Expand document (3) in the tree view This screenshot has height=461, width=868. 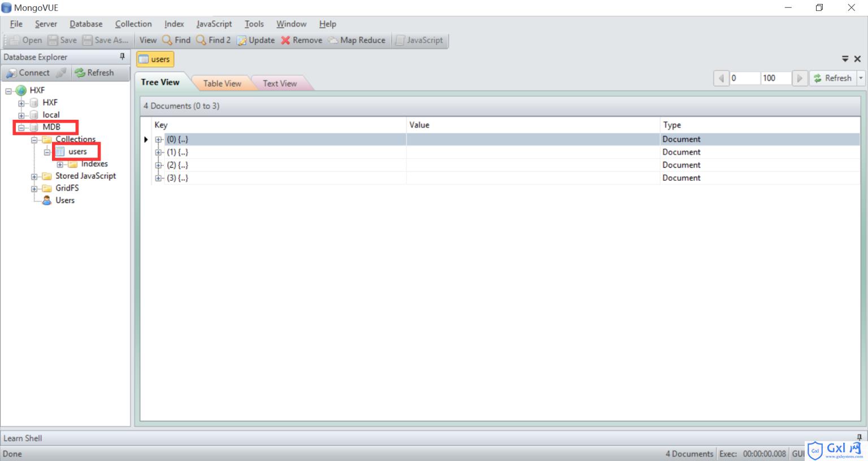tap(159, 178)
